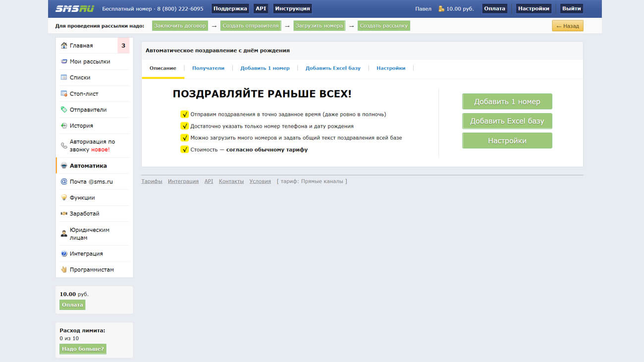The image size is (644, 362).
Task: Click the Надо больше? button
Action: pos(83,349)
